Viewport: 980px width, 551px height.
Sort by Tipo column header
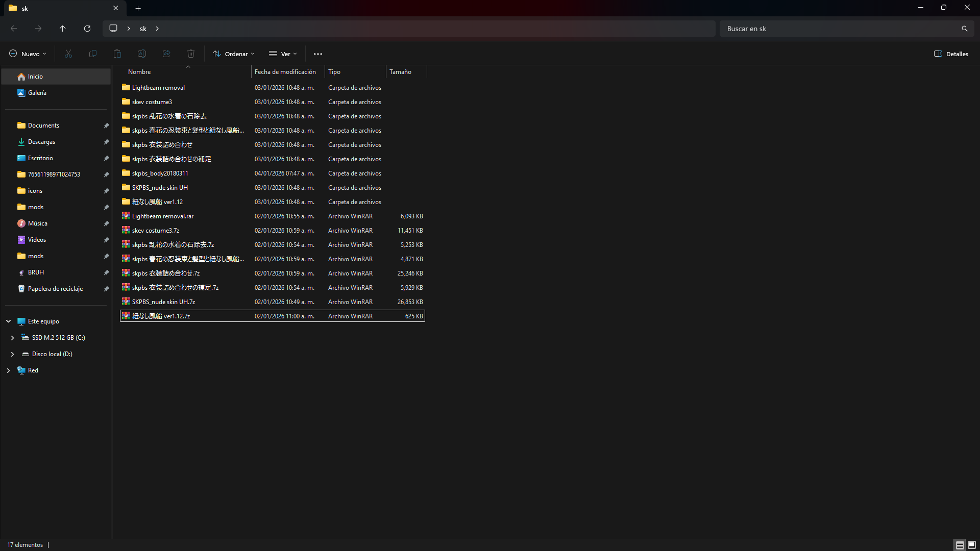pos(356,72)
